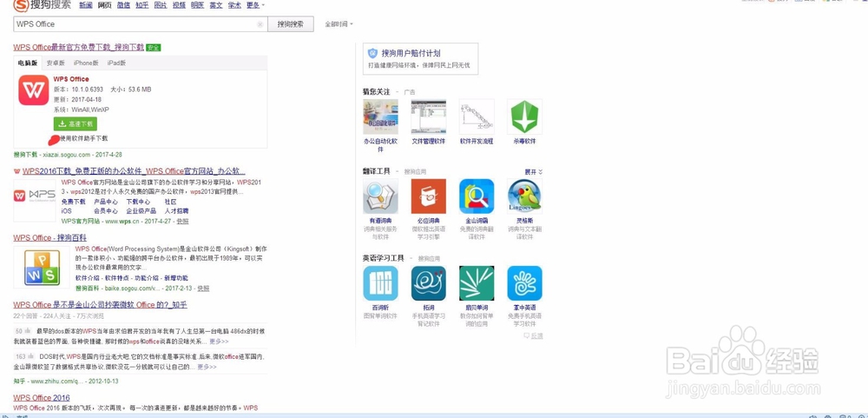Open the 灵格斯 Lingoes parrot icon
The image size is (868, 418).
pos(525,196)
